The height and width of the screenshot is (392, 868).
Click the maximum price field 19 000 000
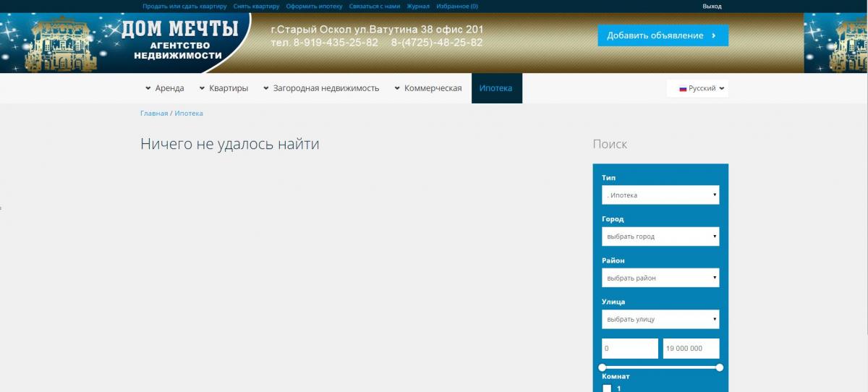[691, 349]
